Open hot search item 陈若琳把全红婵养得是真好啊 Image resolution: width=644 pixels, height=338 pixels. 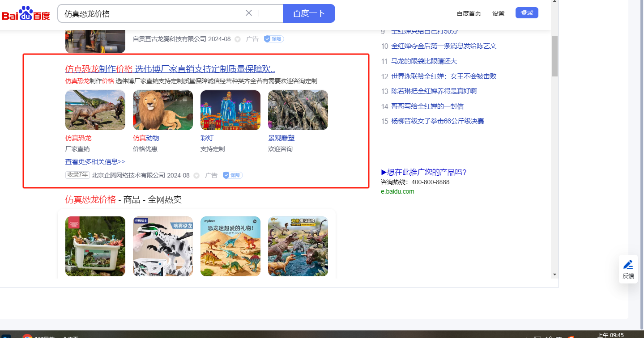click(x=434, y=91)
